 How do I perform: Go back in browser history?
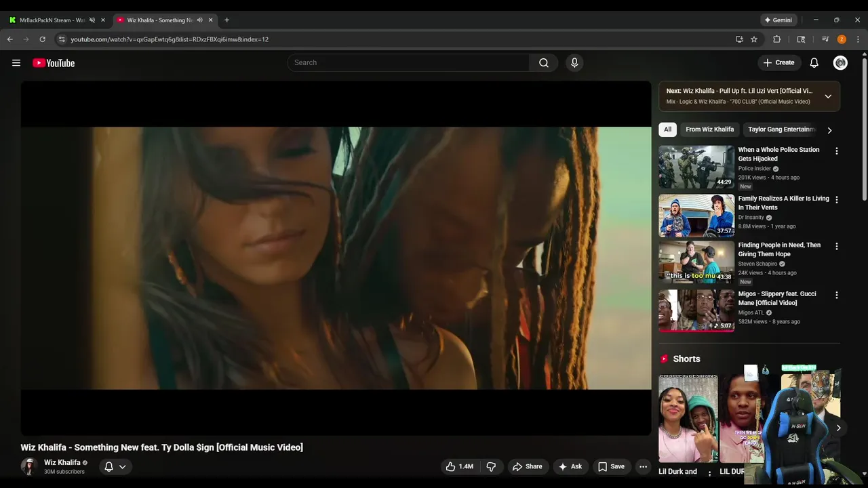pos(10,39)
